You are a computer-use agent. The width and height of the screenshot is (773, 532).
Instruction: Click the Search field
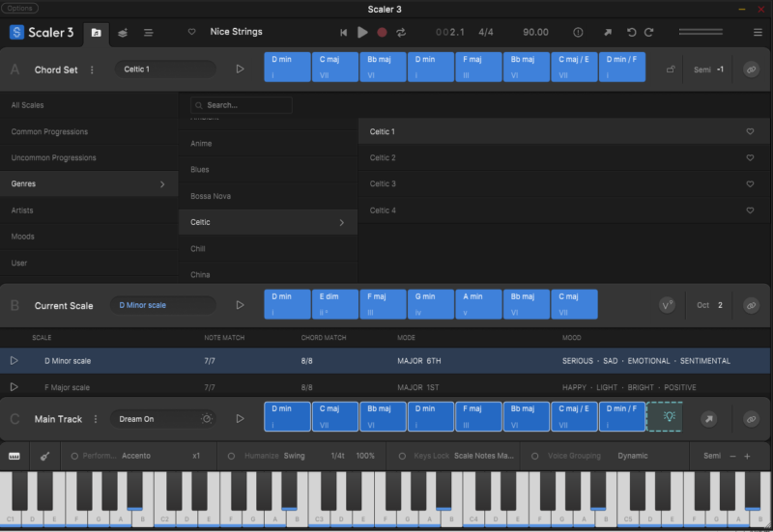(x=241, y=105)
